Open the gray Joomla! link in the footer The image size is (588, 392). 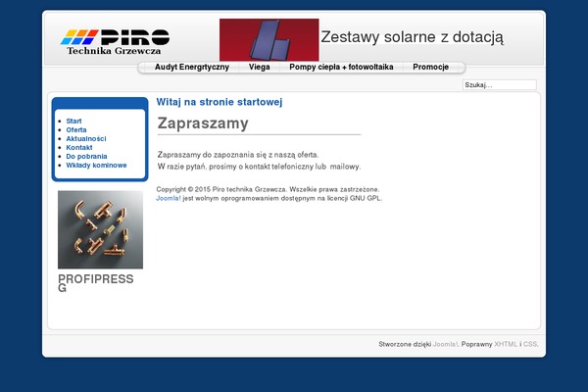coord(445,344)
